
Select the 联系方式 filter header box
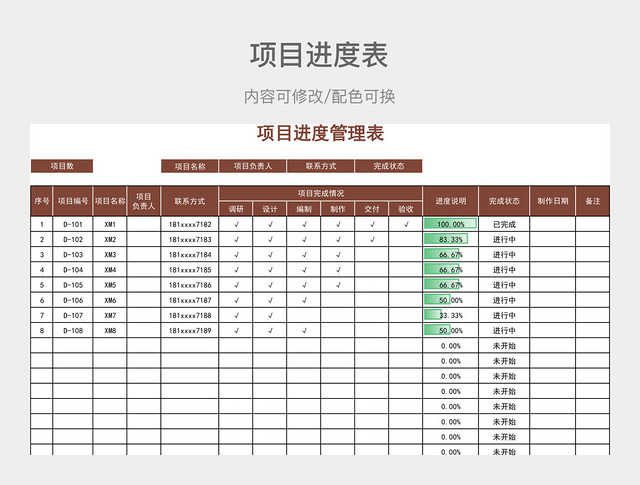[321, 166]
